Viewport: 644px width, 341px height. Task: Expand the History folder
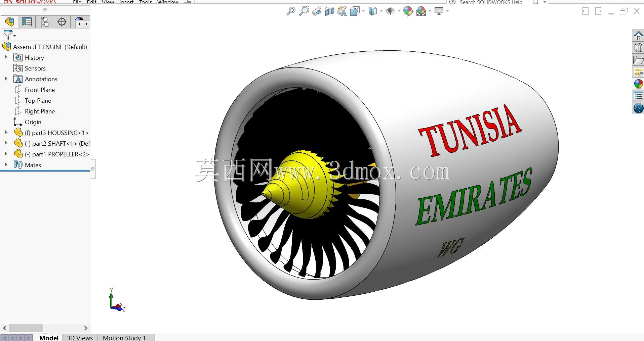click(x=6, y=57)
